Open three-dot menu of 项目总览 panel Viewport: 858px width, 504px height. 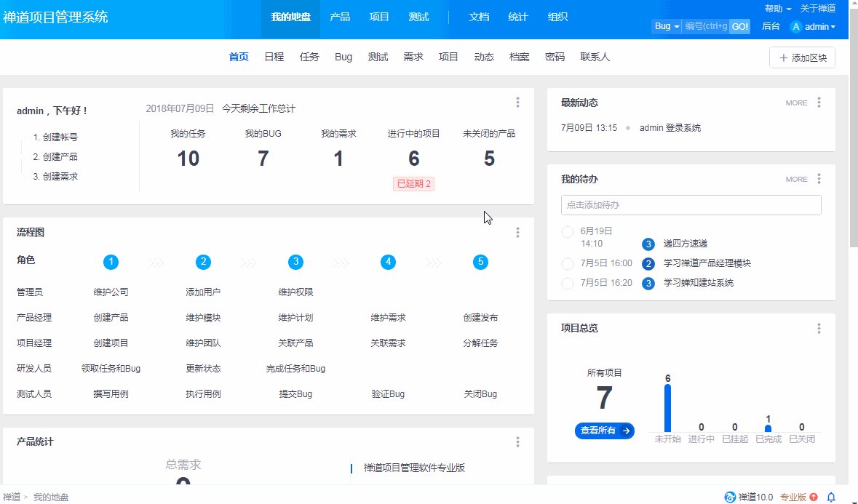(x=819, y=329)
